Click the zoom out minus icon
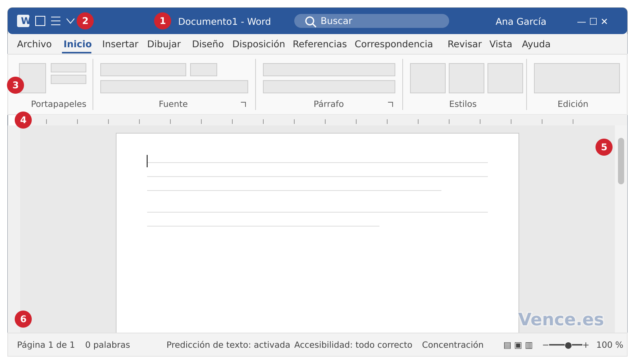The image size is (635, 364). pos(546,345)
